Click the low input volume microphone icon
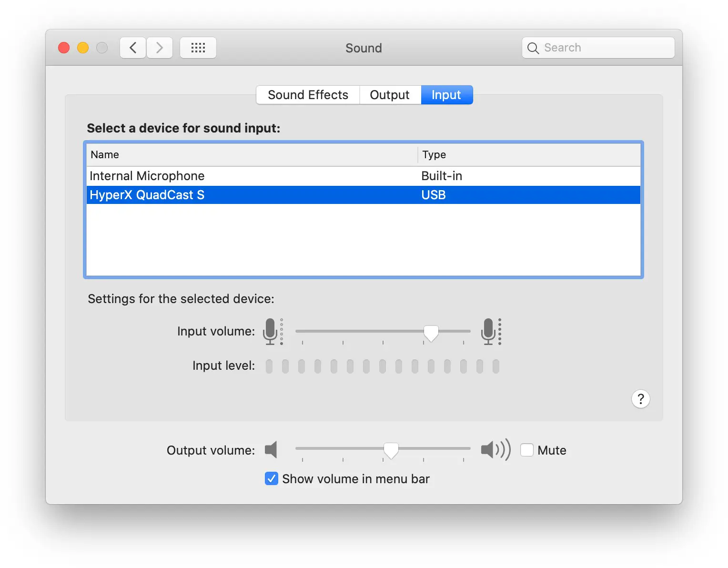Viewport: 728px width, 568px height. [271, 331]
